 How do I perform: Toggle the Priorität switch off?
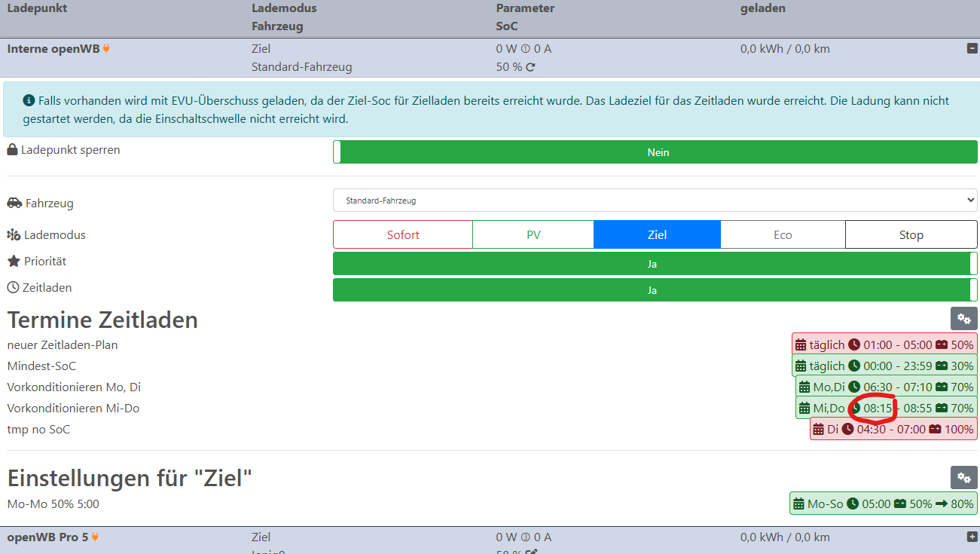652,263
